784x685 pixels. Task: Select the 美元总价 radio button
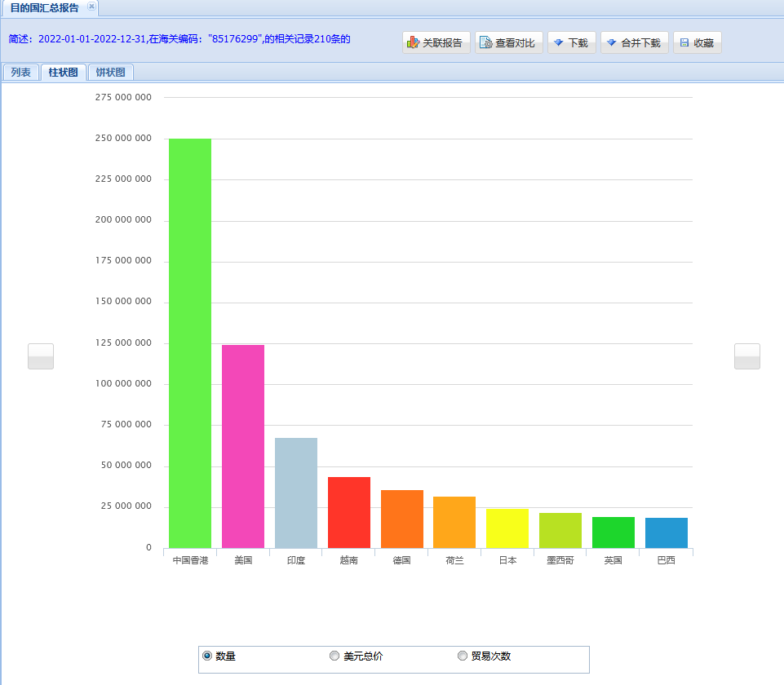point(334,656)
